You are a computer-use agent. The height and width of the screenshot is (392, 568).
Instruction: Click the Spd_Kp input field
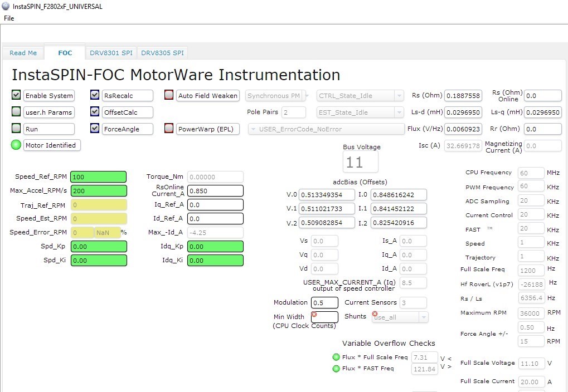tap(99, 247)
